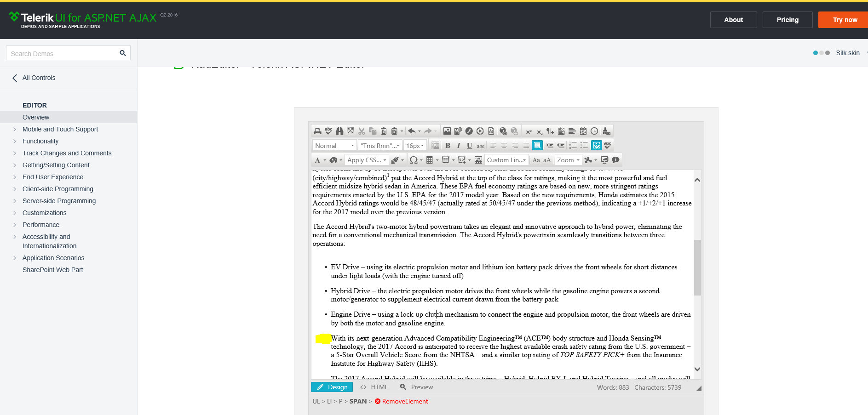The width and height of the screenshot is (868, 415).
Task: Run the XHTML W3C validator
Action: pos(608,146)
